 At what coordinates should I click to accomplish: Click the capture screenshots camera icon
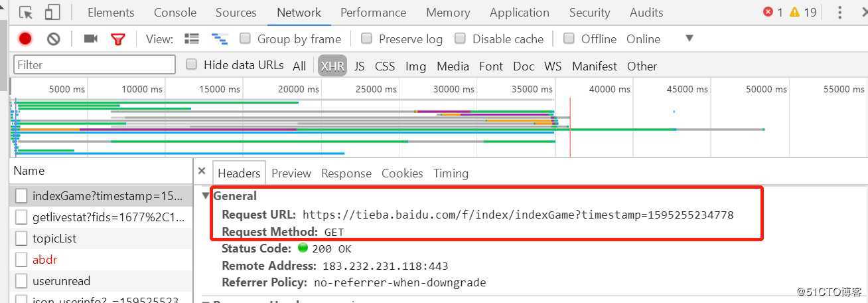click(x=91, y=39)
